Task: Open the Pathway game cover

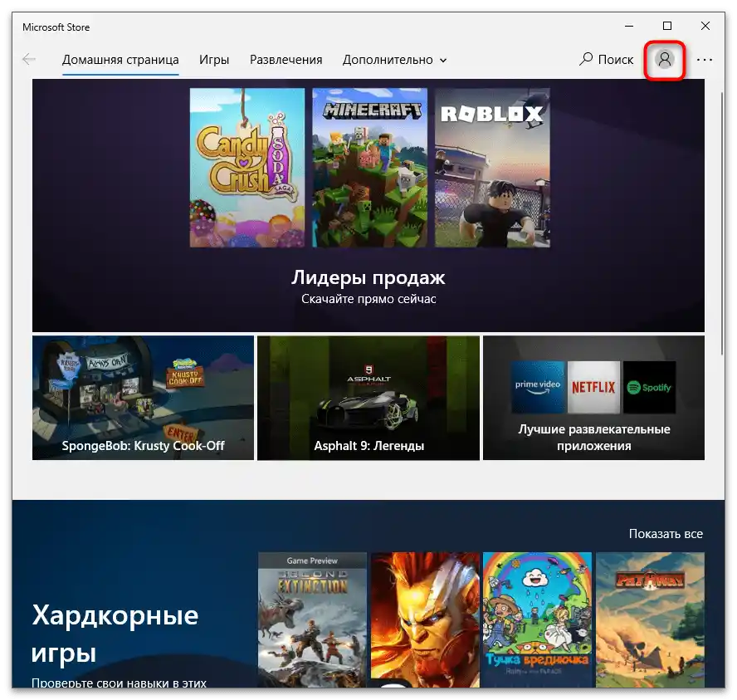Action: coord(650,619)
